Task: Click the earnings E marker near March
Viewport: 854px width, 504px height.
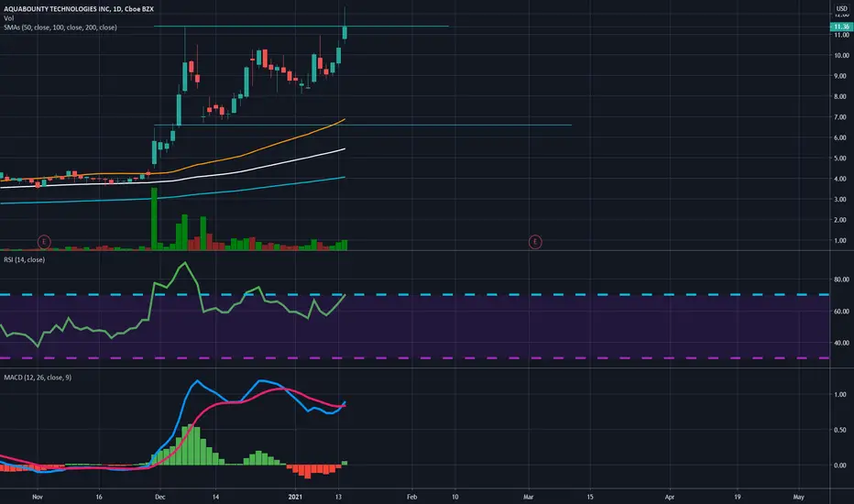Action: click(535, 241)
